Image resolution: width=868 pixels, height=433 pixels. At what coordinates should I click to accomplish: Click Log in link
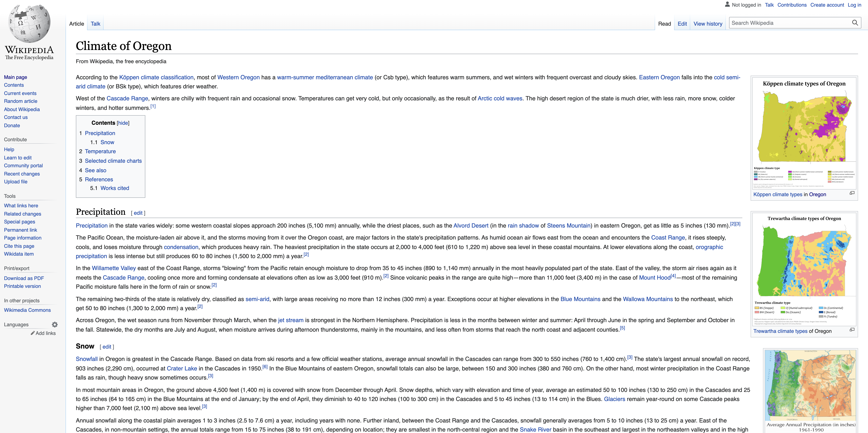(854, 5)
